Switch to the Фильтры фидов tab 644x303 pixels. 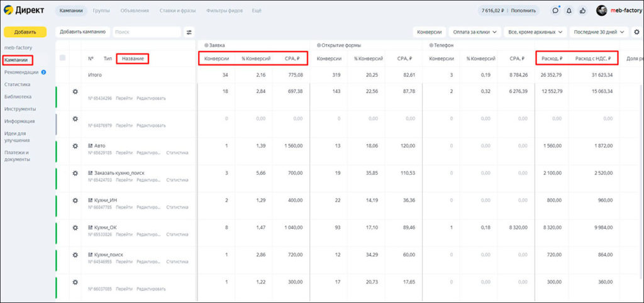pyautogui.click(x=225, y=11)
